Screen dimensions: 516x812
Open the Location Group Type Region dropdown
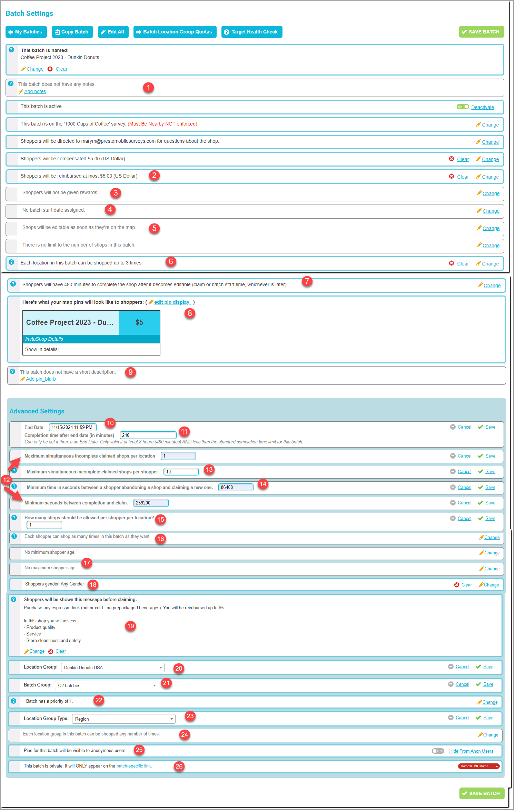pos(124,719)
